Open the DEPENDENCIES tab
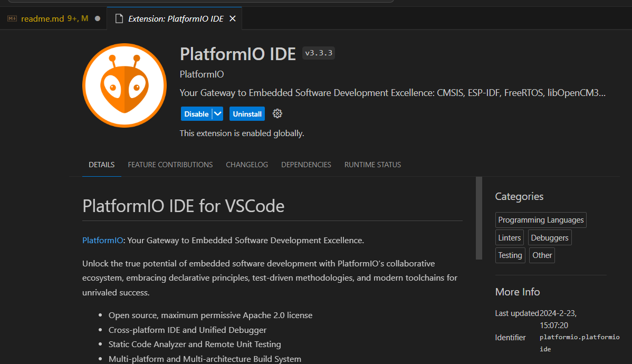The height and width of the screenshot is (364, 632). (306, 165)
